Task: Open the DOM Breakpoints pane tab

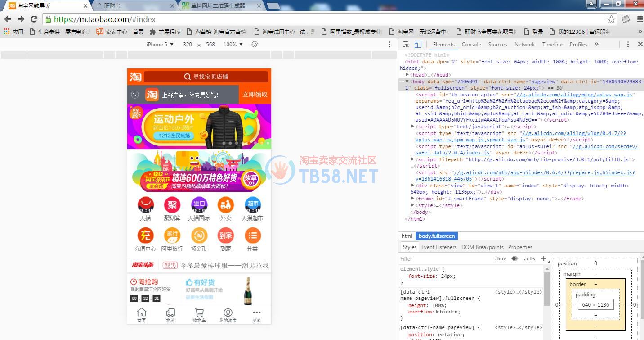Action: point(483,247)
